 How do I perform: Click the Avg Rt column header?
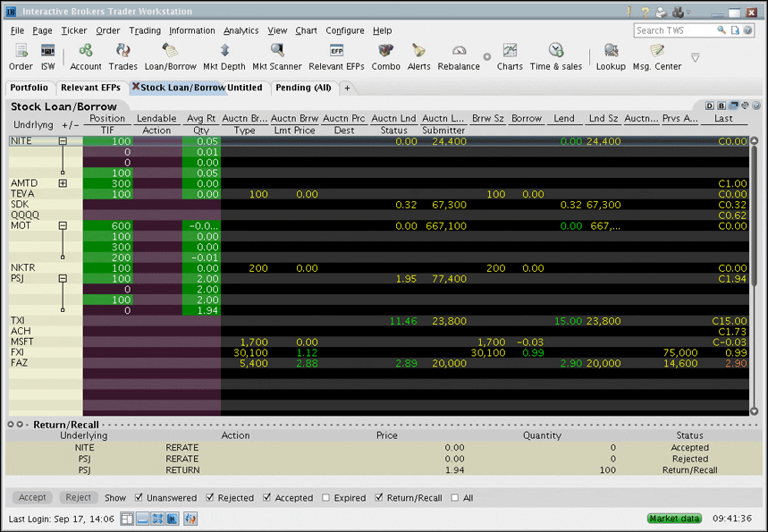pyautogui.click(x=201, y=118)
